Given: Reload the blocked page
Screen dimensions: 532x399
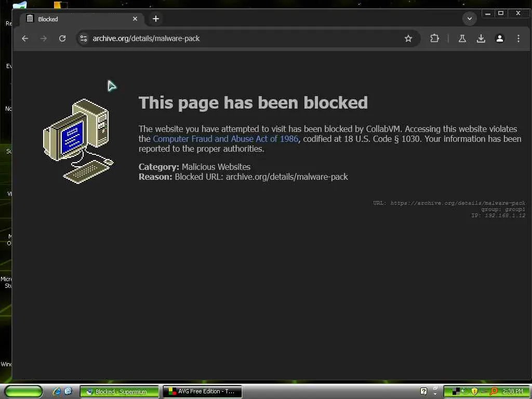Looking at the screenshot, I should [62, 38].
